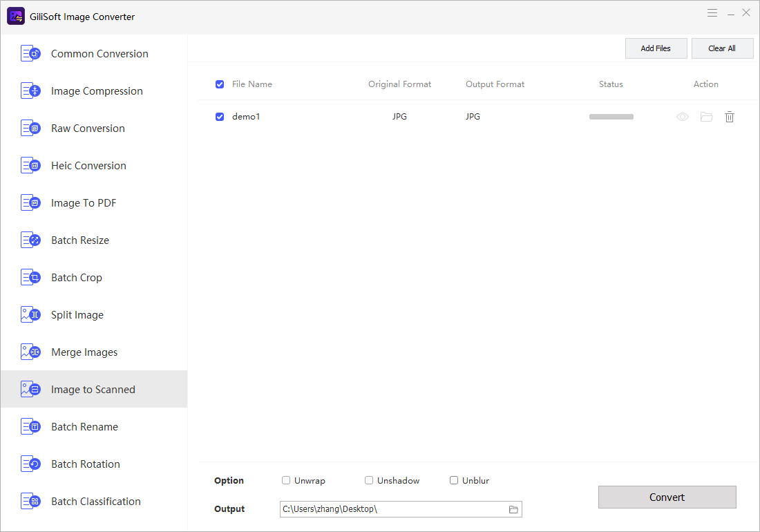
Task: Select the demo1 file name
Action: tap(246, 117)
